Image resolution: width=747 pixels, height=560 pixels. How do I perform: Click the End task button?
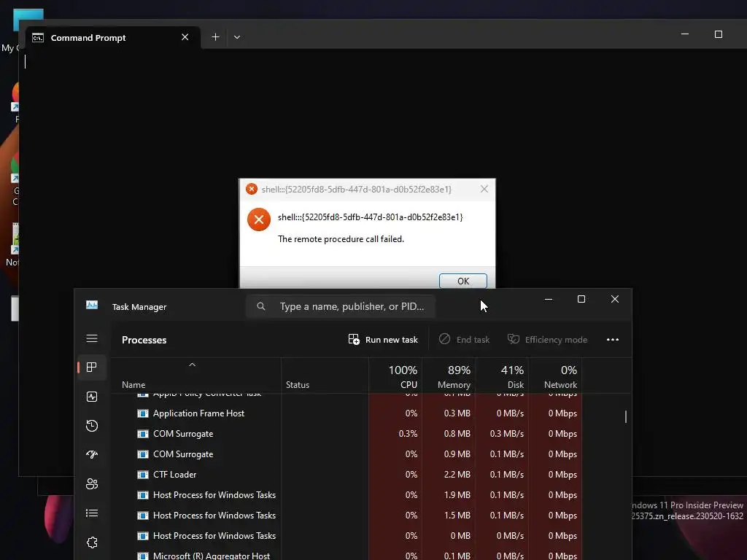pyautogui.click(x=465, y=340)
